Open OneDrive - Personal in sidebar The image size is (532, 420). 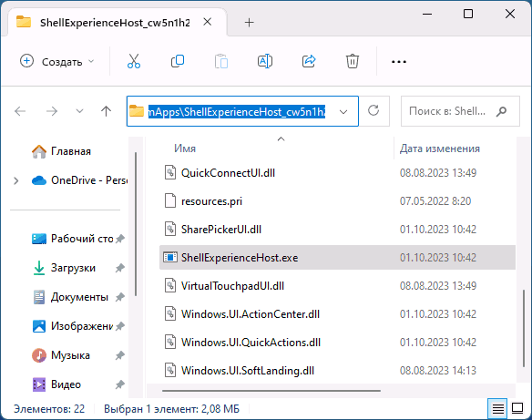point(80,180)
